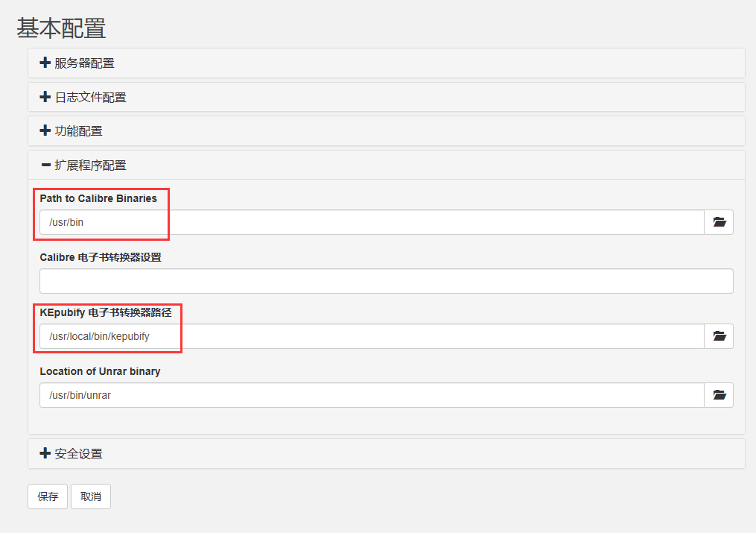
Task: Click the plus icon beside 功能配置
Action: [x=45, y=130]
